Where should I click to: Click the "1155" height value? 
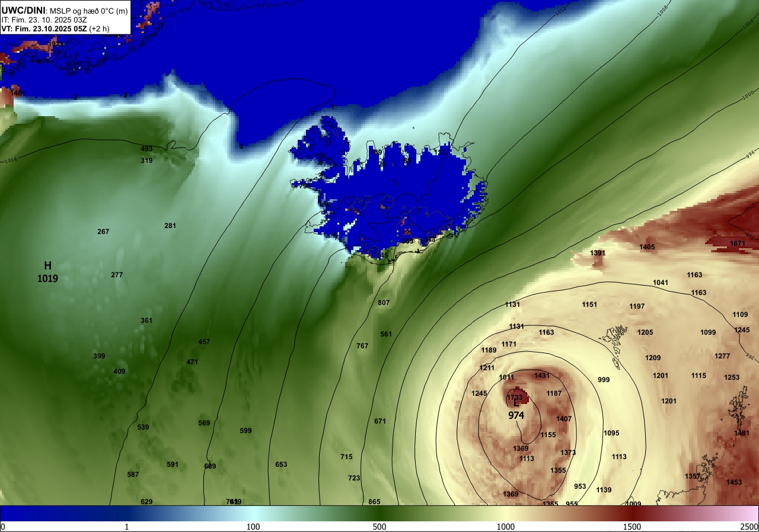click(548, 435)
